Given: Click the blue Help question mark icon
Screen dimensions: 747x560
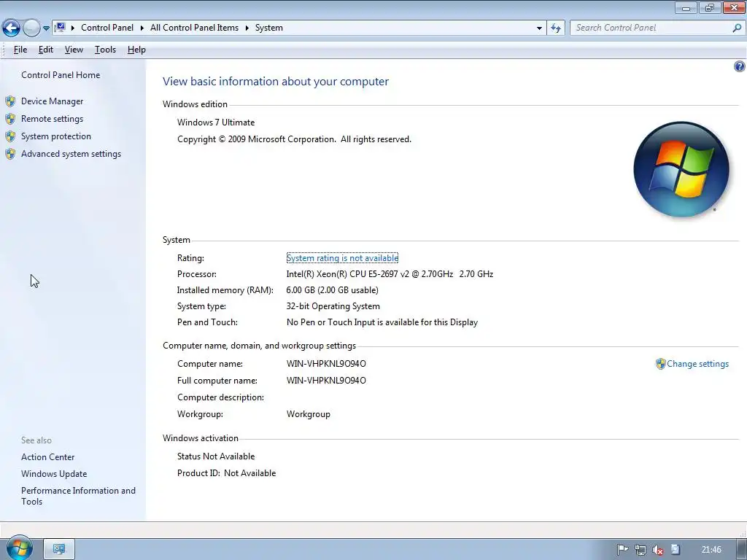Looking at the screenshot, I should 740,66.
